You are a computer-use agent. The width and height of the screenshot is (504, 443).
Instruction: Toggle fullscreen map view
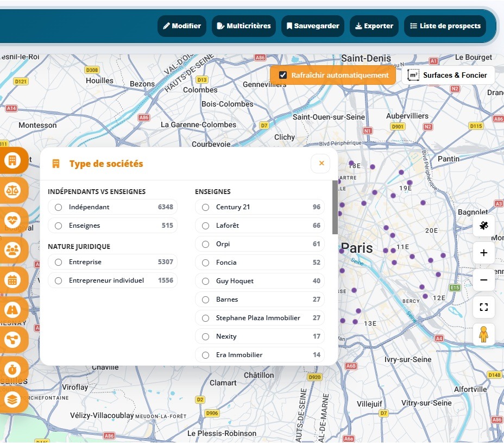[x=483, y=307]
